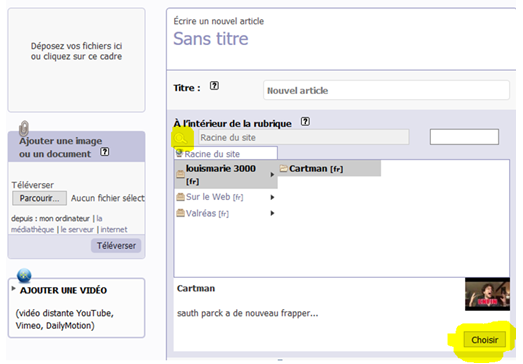Screen dimensions: 523x364
Task: Select Valréas [fr] rubrique
Action: tap(226, 213)
